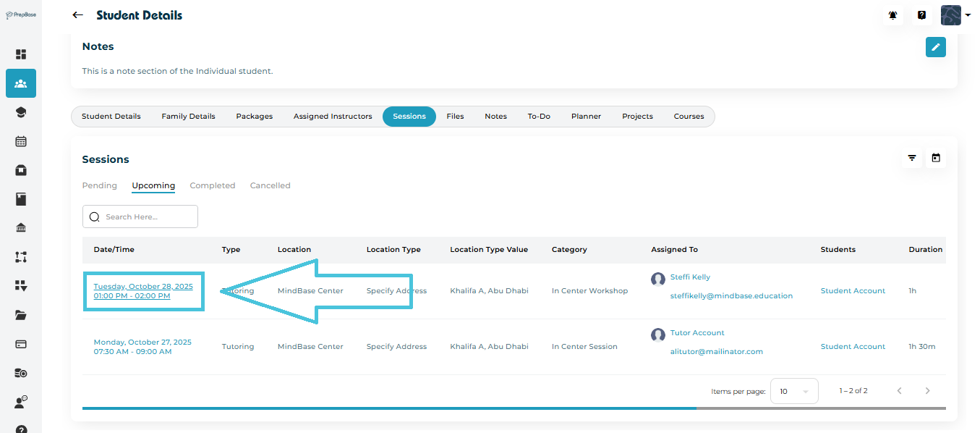Open the folder icon in sidebar
The width and height of the screenshot is (980, 433).
(21, 315)
